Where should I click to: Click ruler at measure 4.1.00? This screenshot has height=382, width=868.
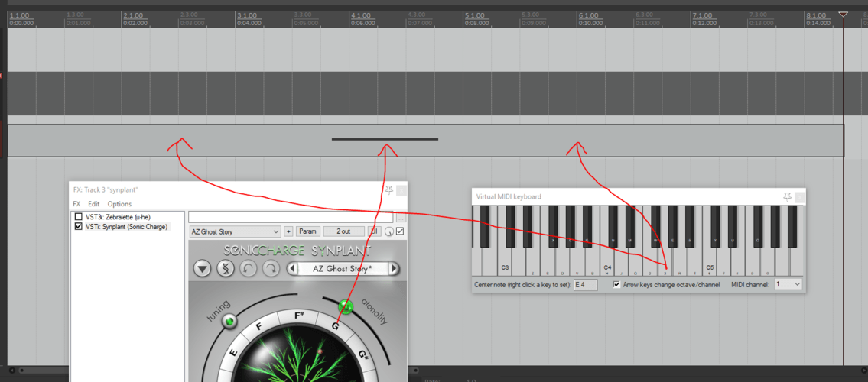tap(361, 15)
